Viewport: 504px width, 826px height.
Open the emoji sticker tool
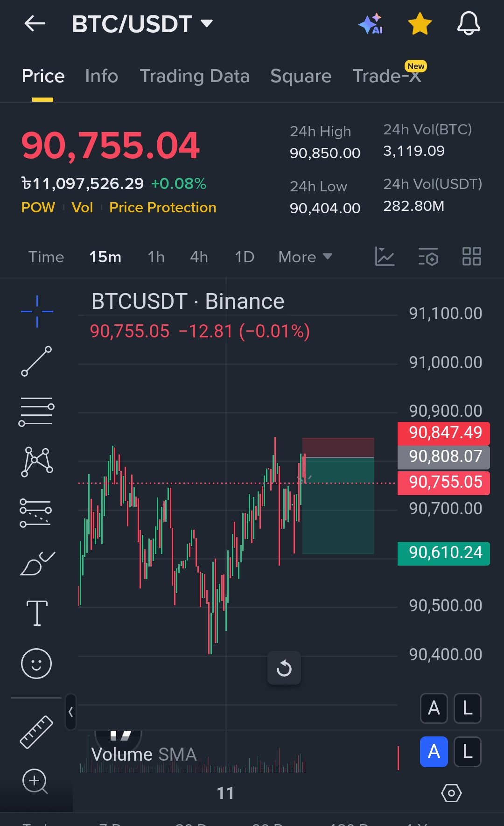pos(36,663)
